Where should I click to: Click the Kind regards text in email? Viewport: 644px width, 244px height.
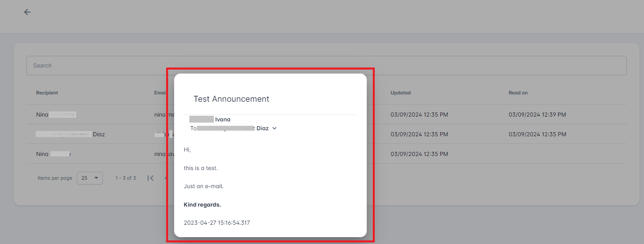tap(202, 205)
